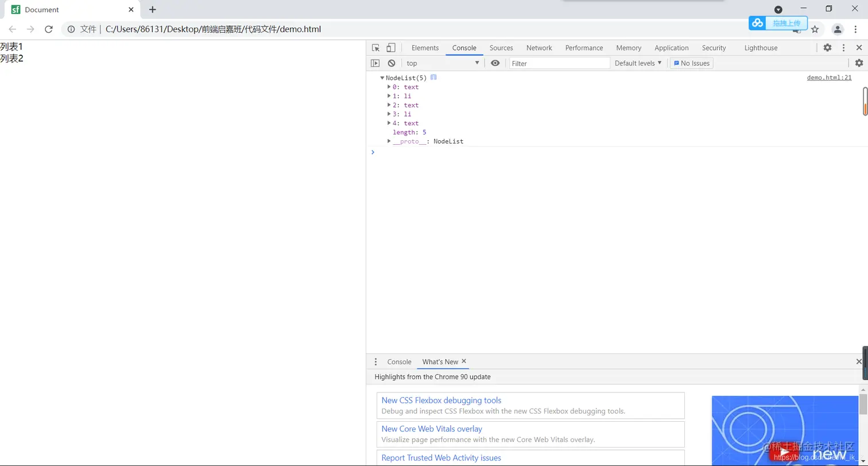The height and width of the screenshot is (466, 868).
Task: Reload the page with the refresh icon
Action: point(49,29)
